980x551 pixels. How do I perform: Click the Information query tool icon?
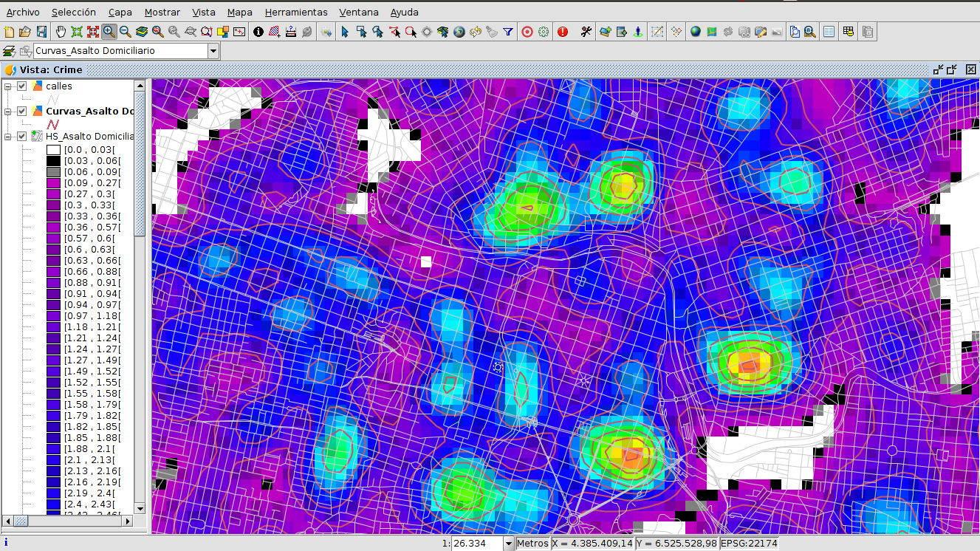coord(258,32)
